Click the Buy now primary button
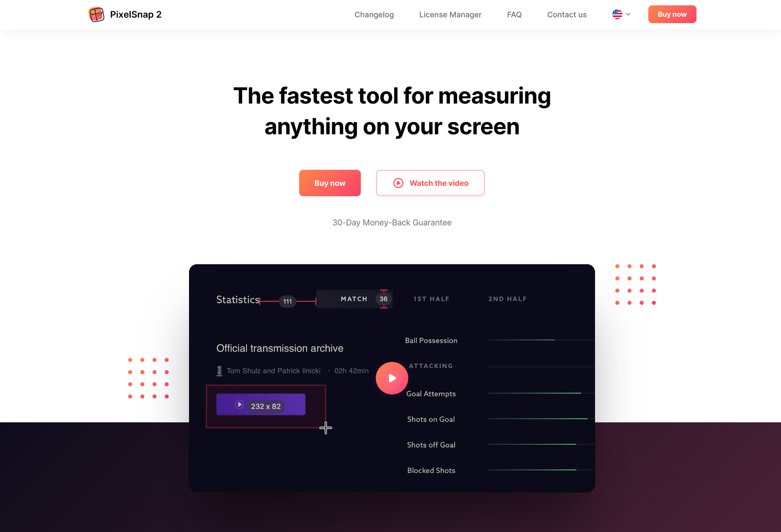 pyautogui.click(x=330, y=183)
